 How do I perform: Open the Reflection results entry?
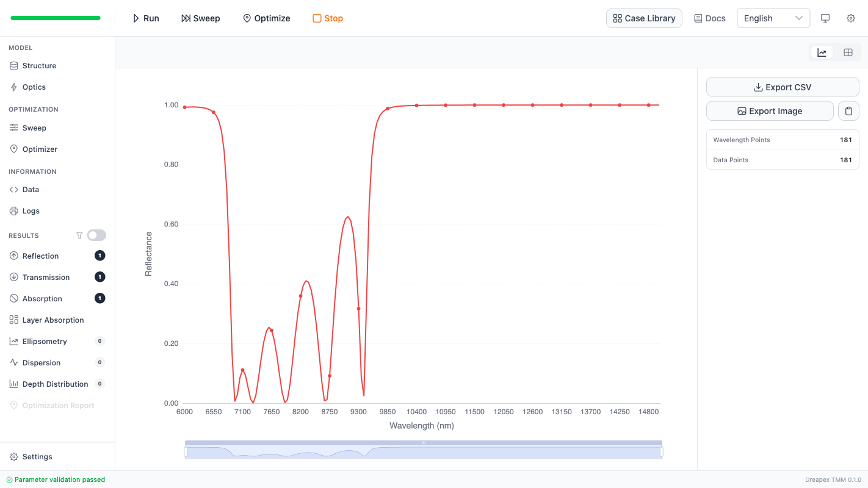tap(40, 256)
